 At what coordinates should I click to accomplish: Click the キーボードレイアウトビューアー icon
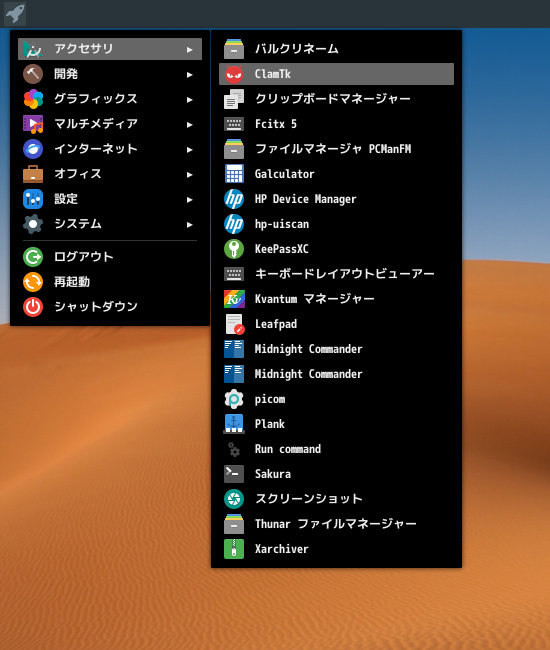pyautogui.click(x=234, y=274)
